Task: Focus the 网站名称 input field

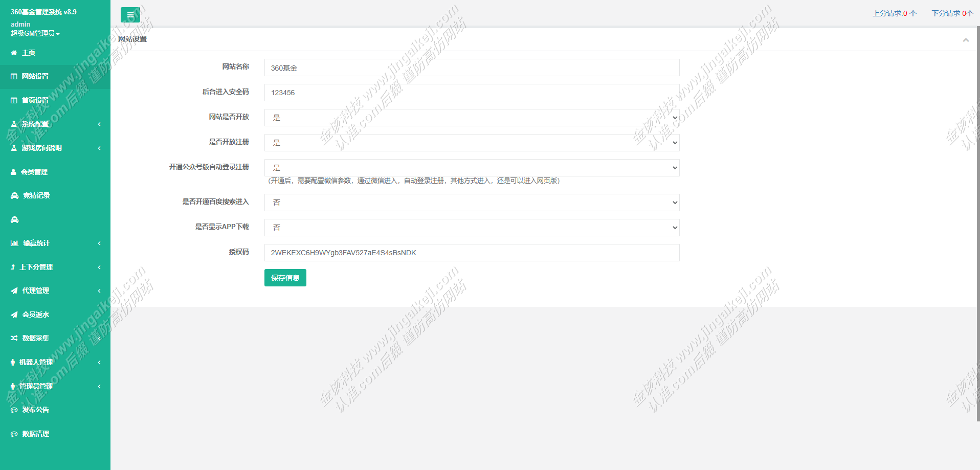Action: pyautogui.click(x=472, y=68)
